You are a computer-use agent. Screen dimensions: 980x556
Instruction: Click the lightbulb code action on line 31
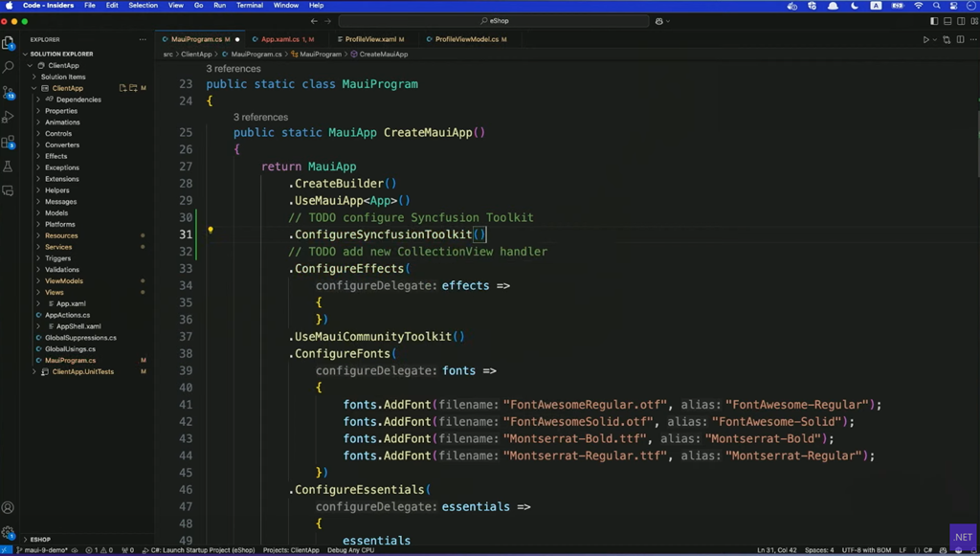point(211,231)
